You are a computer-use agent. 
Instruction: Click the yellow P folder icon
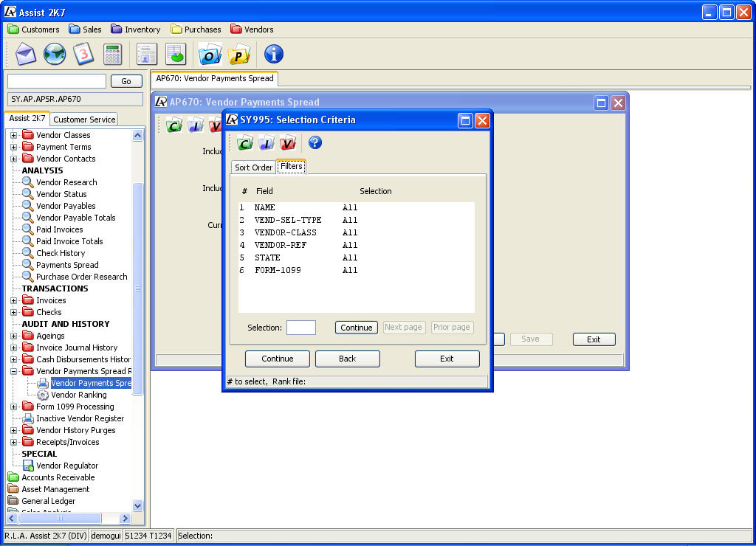[x=238, y=54]
